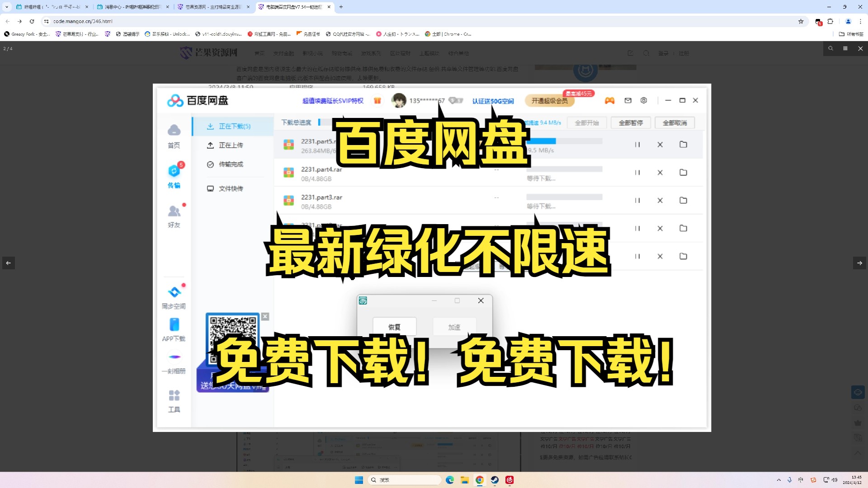Click the blue chat widget on right

tap(858, 392)
